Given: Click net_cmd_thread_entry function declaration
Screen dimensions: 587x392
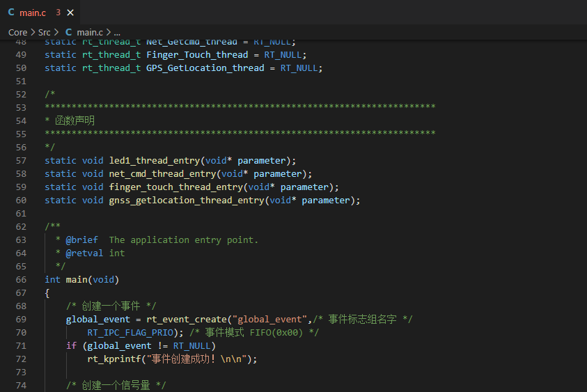Looking at the screenshot, I should click(x=162, y=174).
